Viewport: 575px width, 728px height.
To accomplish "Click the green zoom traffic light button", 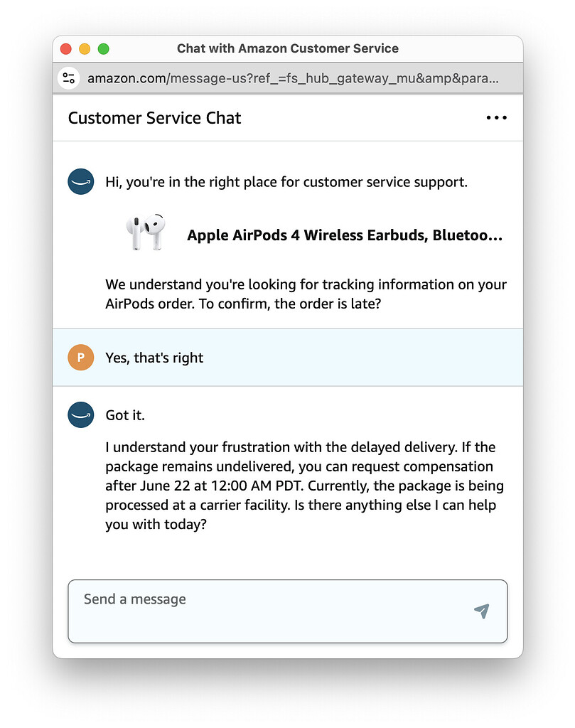I will [x=104, y=48].
